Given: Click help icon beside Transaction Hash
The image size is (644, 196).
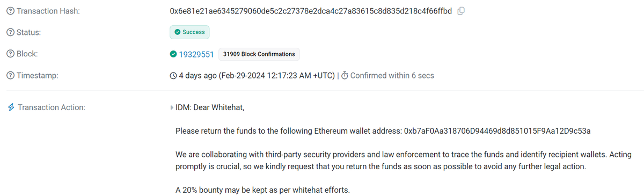Looking at the screenshot, I should [11, 11].
